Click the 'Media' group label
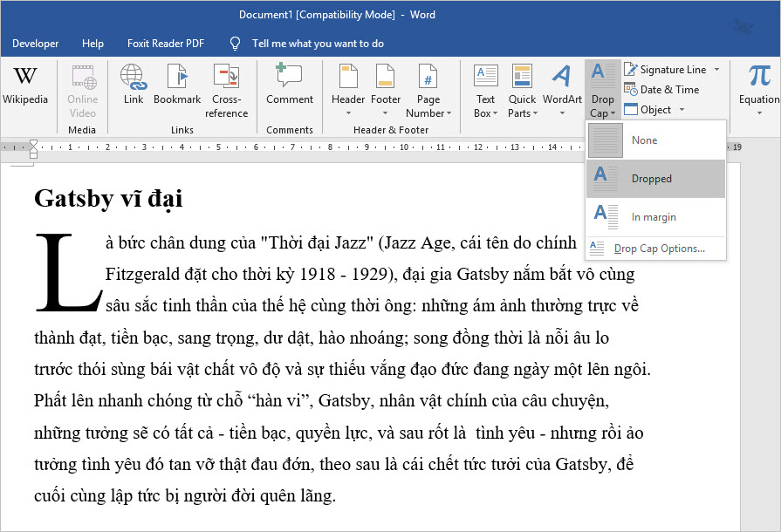The width and height of the screenshot is (781, 532). pyautogui.click(x=82, y=130)
